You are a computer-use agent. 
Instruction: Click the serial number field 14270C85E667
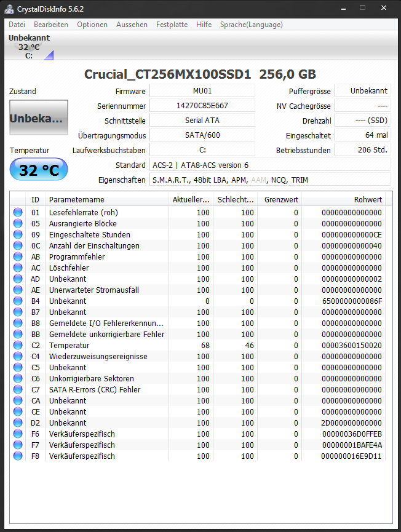pos(202,106)
